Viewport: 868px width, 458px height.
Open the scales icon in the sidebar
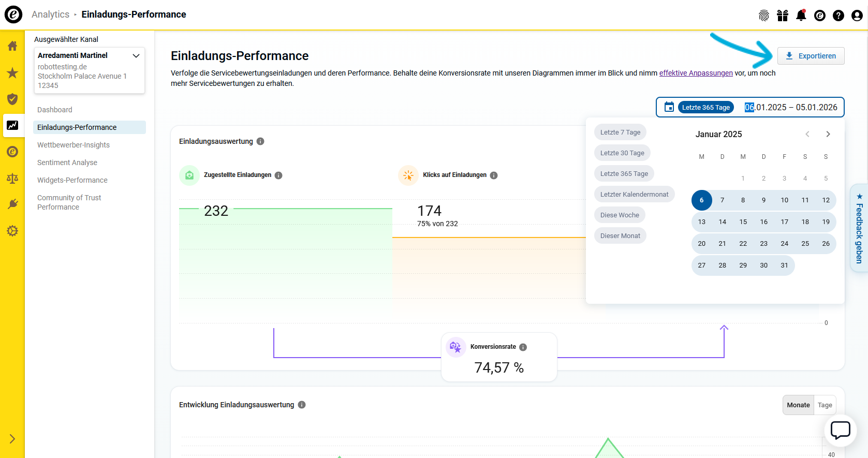pyautogui.click(x=12, y=179)
